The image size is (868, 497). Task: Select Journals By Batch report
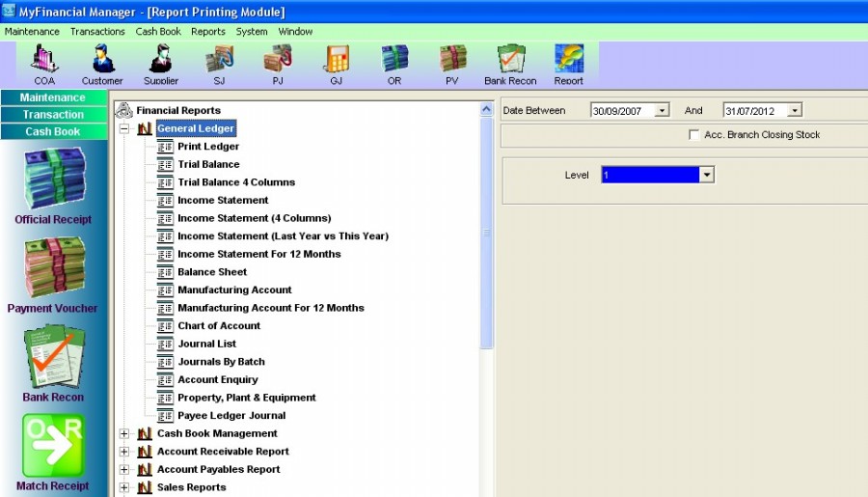coord(222,362)
